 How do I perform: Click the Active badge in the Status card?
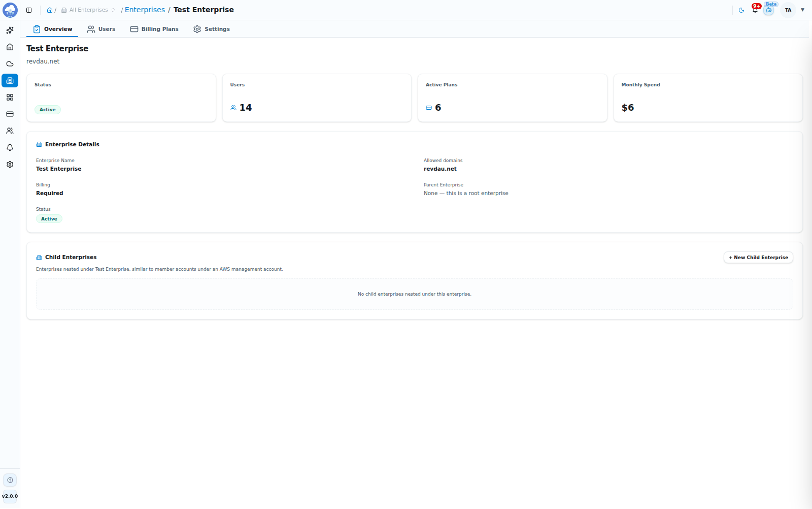click(48, 110)
